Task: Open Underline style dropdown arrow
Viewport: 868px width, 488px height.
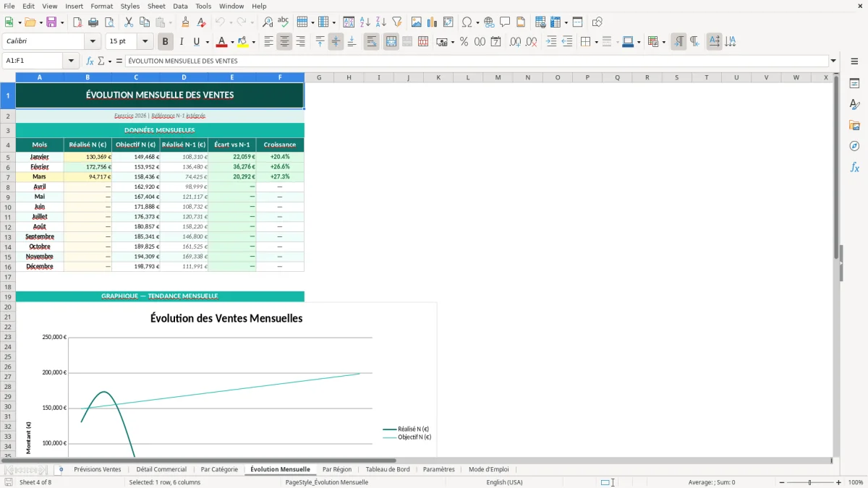Action: pyautogui.click(x=207, y=42)
